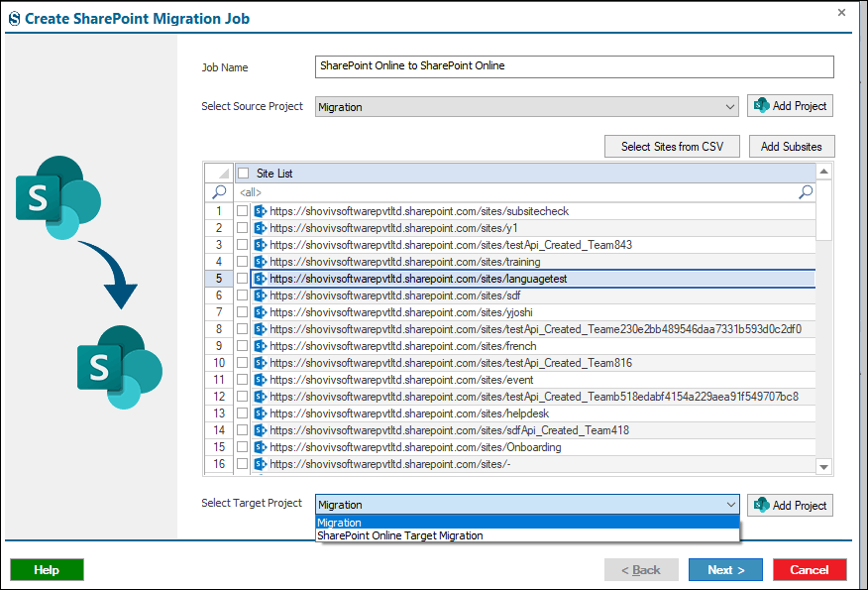Close the Create SharePoint Migration Job dialog
The width and height of the screenshot is (868, 590).
tap(841, 12)
